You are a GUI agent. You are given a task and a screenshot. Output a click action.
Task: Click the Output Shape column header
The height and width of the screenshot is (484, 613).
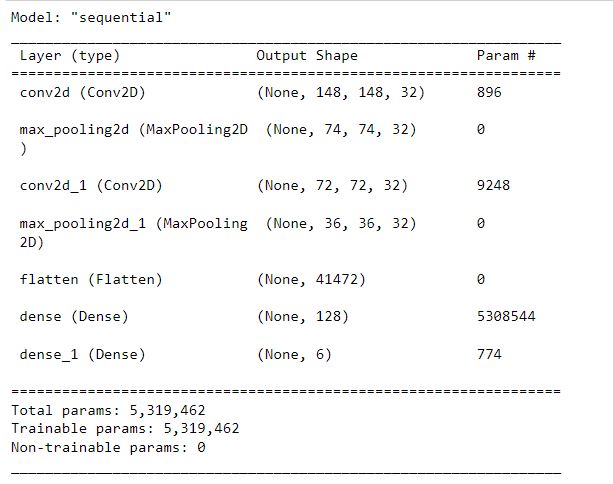307,56
